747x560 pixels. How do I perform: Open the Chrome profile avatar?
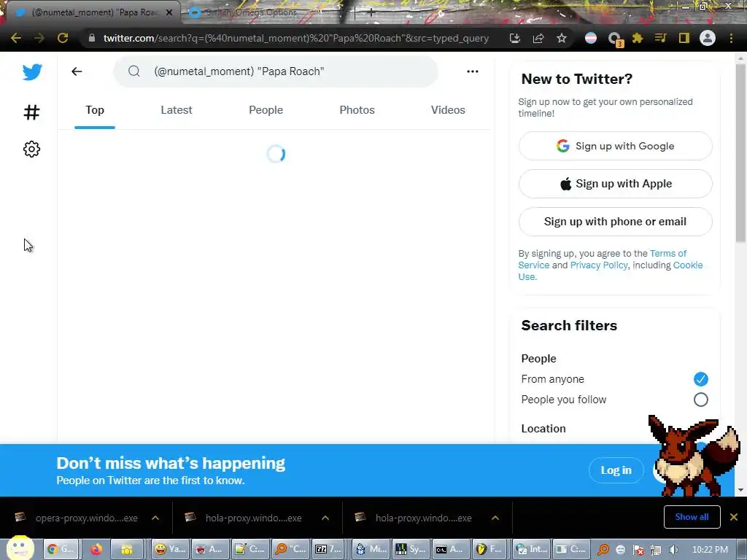(708, 38)
